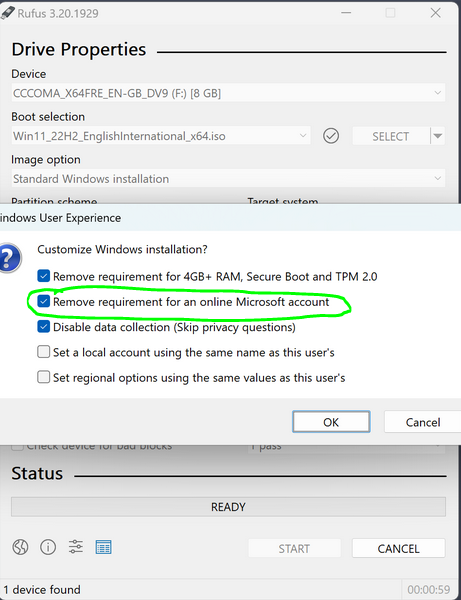Open the Device dropdown
Viewport: 461px width, 600px height.
pyautogui.click(x=228, y=93)
